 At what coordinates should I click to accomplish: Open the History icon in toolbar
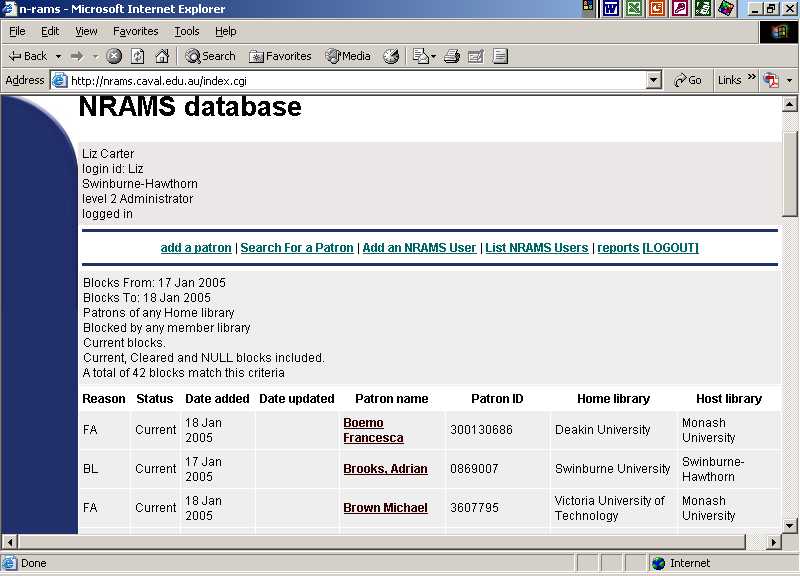pos(391,56)
